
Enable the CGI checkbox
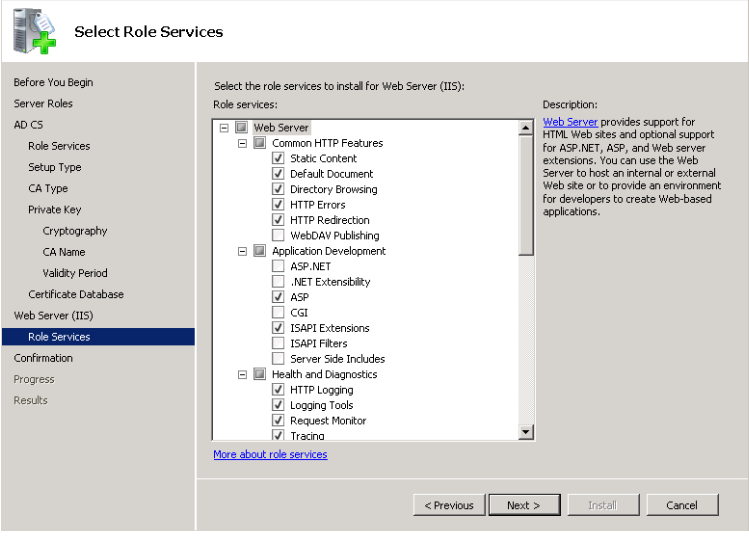(278, 312)
